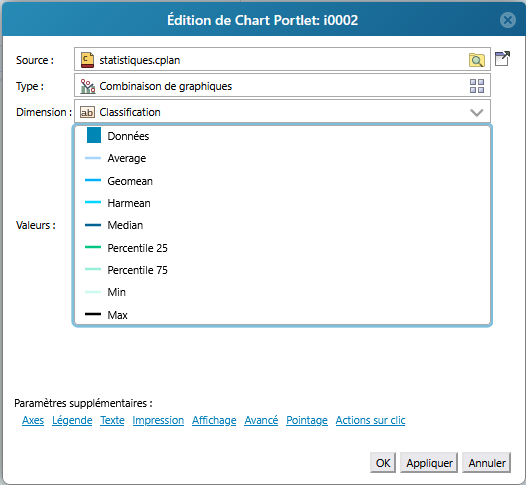Click the Combinaison de graphiques type icon

(x=88, y=86)
